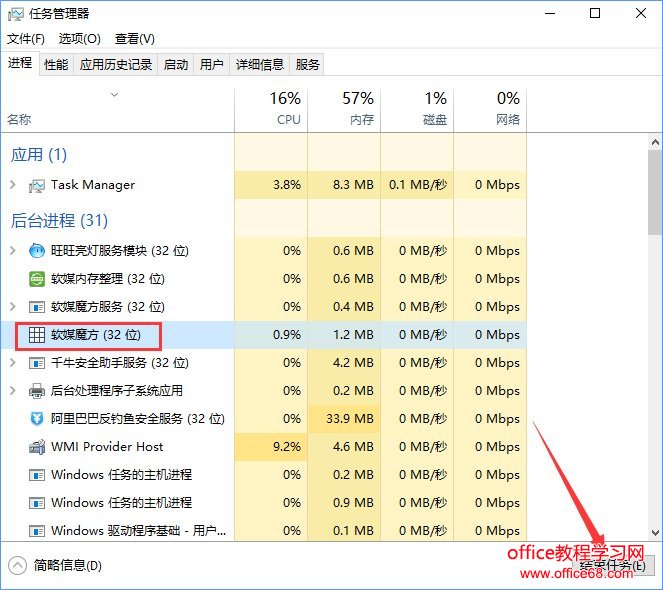The width and height of the screenshot is (663, 590).
Task: Expand the 后台处理程序子系统应用 process group
Action: [13, 390]
